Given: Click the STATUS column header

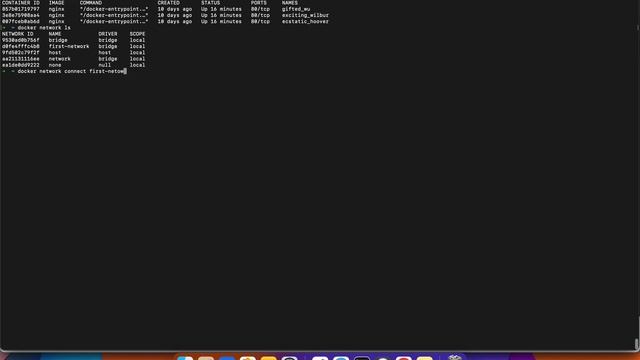Looking at the screenshot, I should coord(210,3).
